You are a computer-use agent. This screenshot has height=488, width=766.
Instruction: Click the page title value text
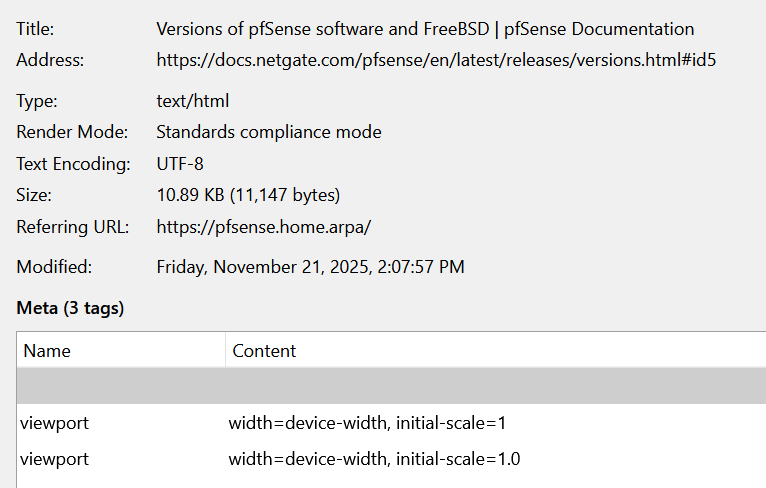coord(425,29)
